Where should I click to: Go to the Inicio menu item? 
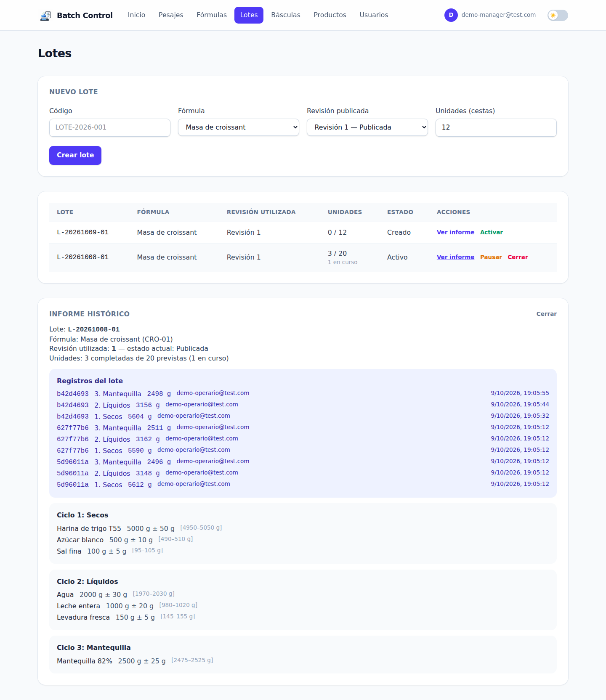coord(136,15)
